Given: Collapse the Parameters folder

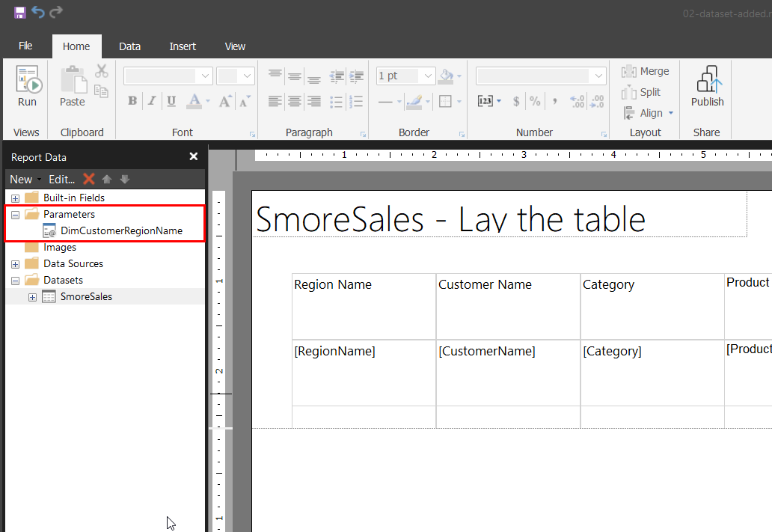Looking at the screenshot, I should [x=15, y=215].
